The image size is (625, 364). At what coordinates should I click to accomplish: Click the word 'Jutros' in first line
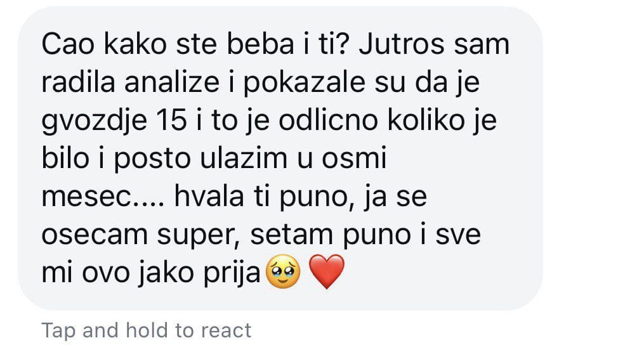click(401, 44)
